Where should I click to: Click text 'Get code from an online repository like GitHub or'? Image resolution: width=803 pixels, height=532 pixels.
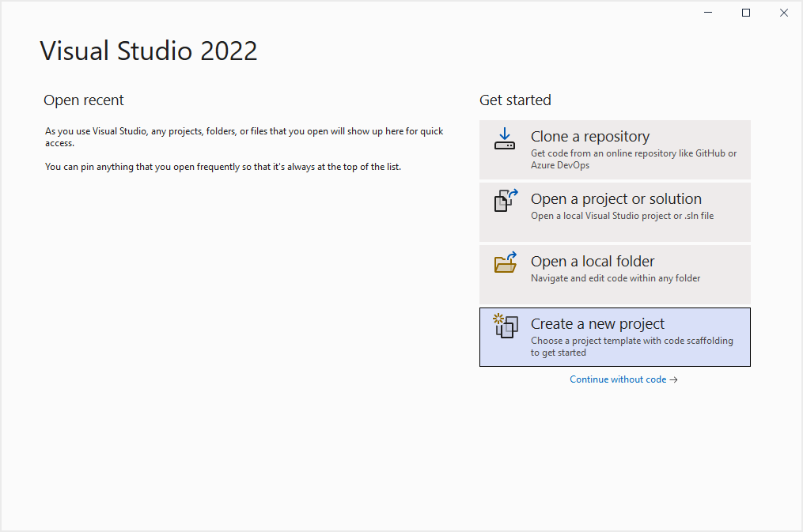point(634,153)
